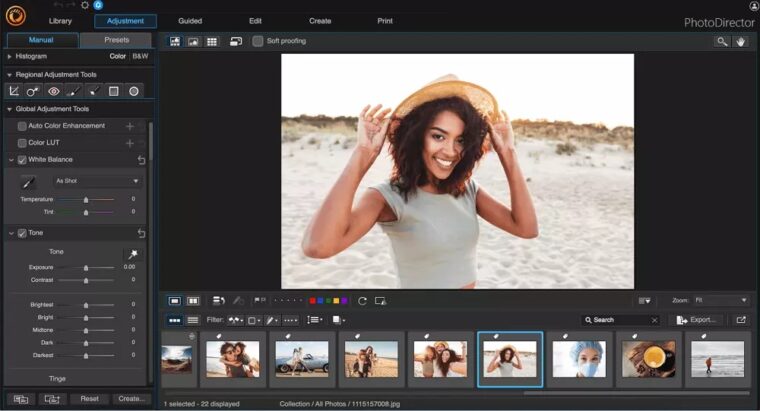Open the flag filter dropdown
The height and width of the screenshot is (411, 760).
click(236, 320)
